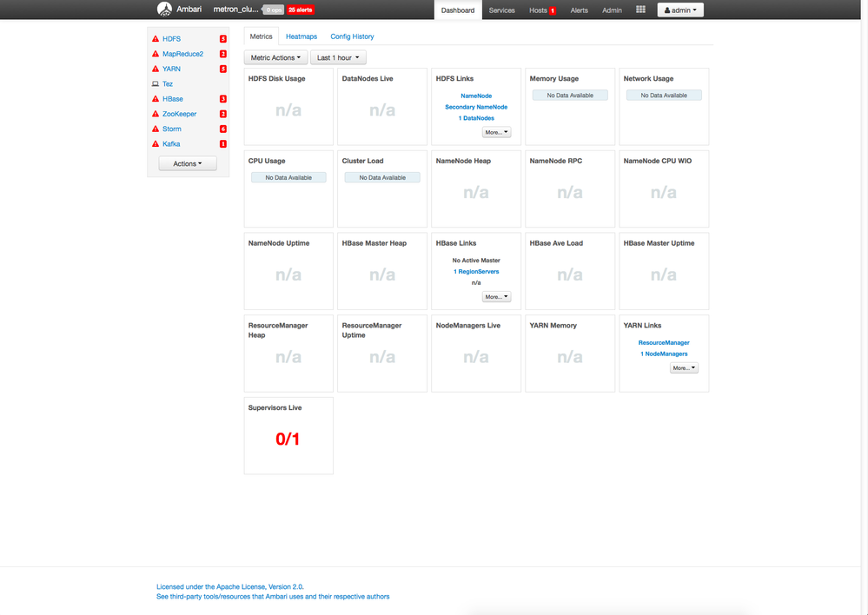Screen dimensions: 868x615
Task: Open the views grid icon in top bar
Action: [640, 10]
